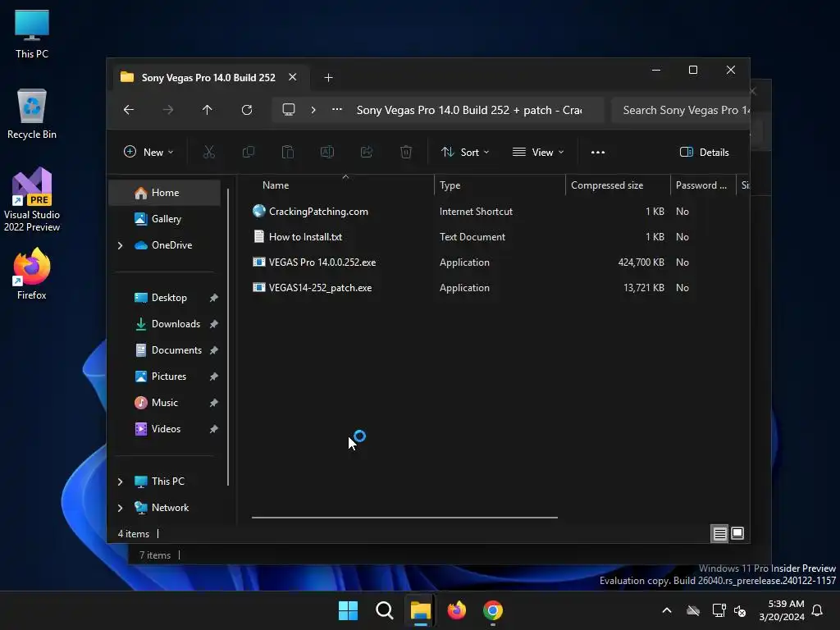Image resolution: width=840 pixels, height=630 pixels.
Task: Click pin icon next to Downloads
Action: pyautogui.click(x=214, y=324)
